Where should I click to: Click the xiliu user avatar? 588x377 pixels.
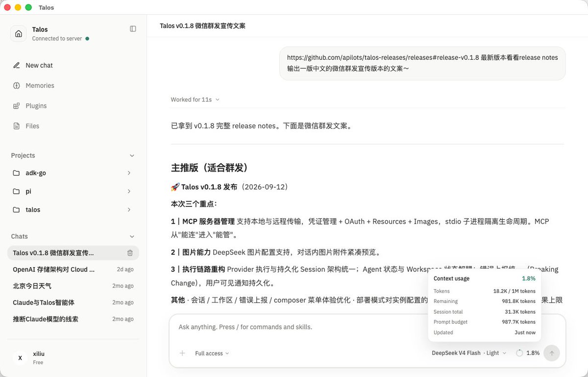point(20,358)
